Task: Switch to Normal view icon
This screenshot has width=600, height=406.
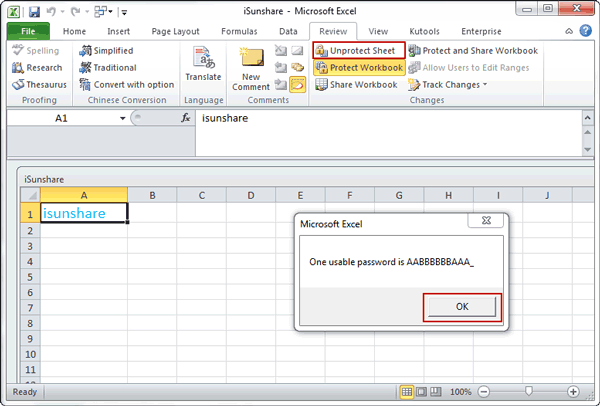Action: point(406,392)
